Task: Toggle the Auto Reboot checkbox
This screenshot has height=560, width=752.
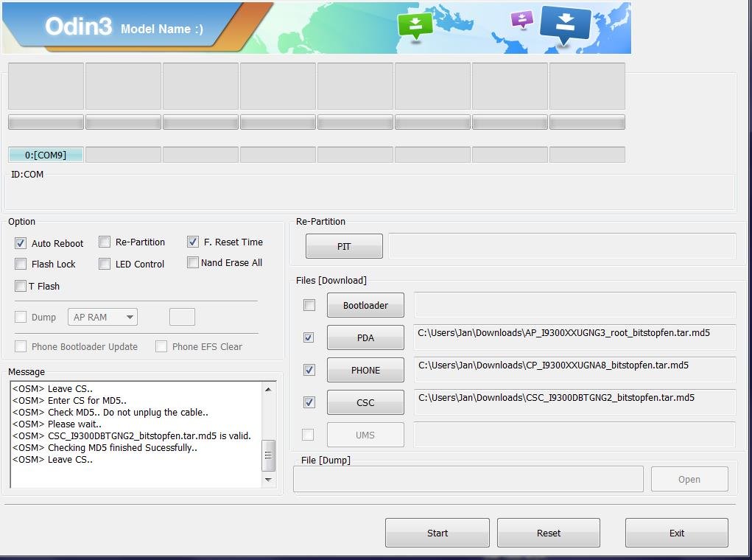Action: pos(20,243)
